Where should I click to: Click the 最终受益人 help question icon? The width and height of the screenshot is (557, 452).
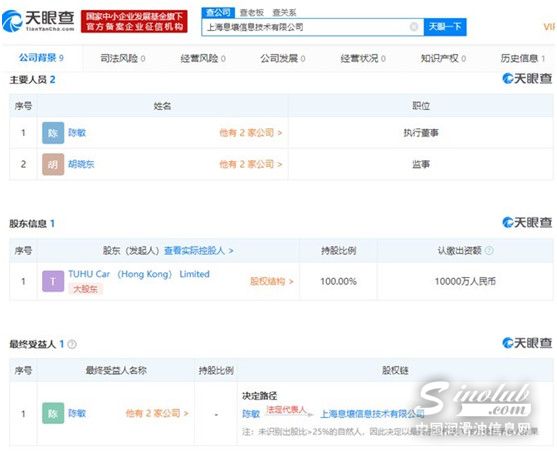[x=72, y=344]
